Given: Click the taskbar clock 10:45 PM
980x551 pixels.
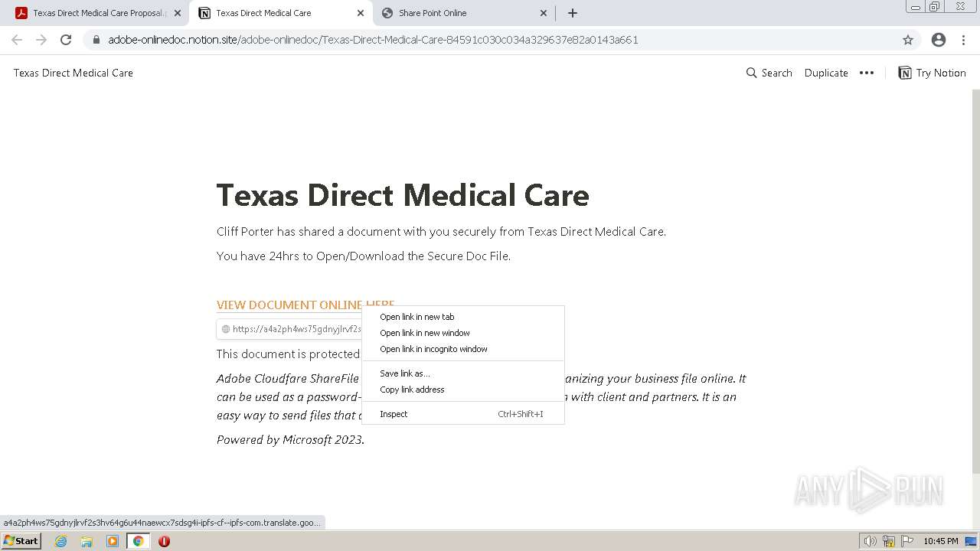Looking at the screenshot, I should pyautogui.click(x=940, y=541).
